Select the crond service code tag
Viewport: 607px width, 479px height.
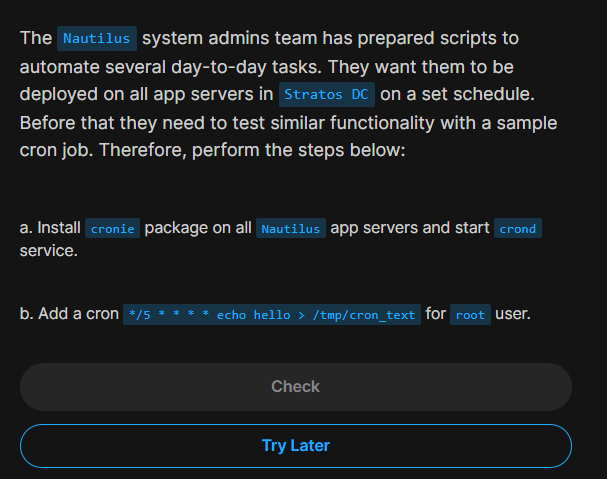(518, 229)
